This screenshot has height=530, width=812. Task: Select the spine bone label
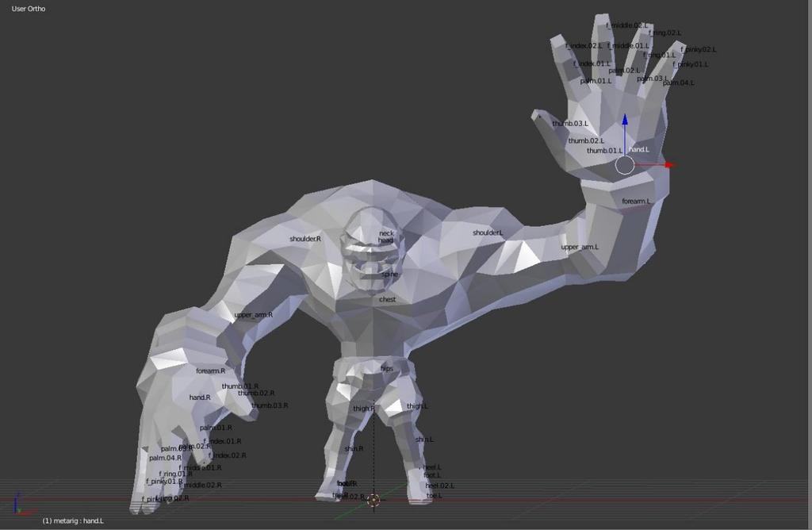click(x=389, y=274)
